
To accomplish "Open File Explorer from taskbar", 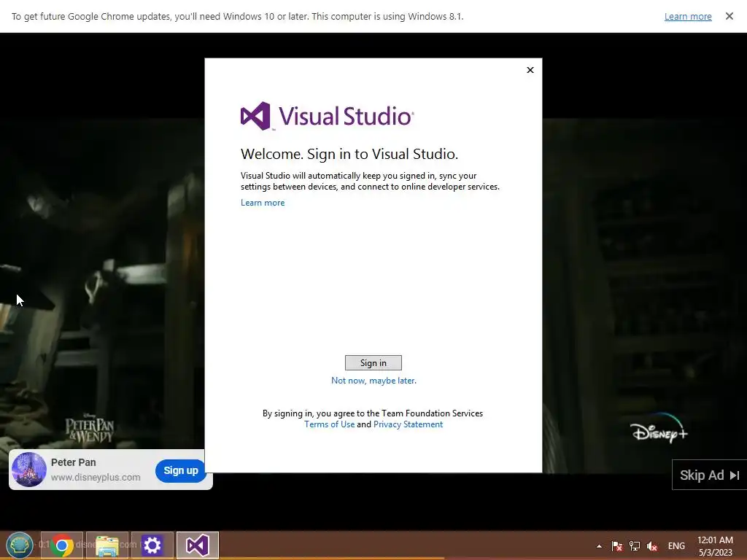I will pyautogui.click(x=107, y=545).
